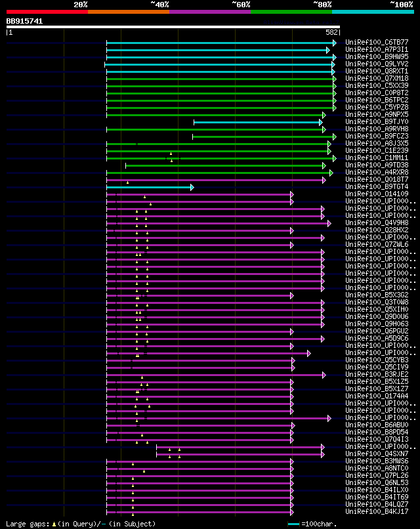
Task: Open the UniRef100_C5XX39 hit label
Action: point(377,86)
